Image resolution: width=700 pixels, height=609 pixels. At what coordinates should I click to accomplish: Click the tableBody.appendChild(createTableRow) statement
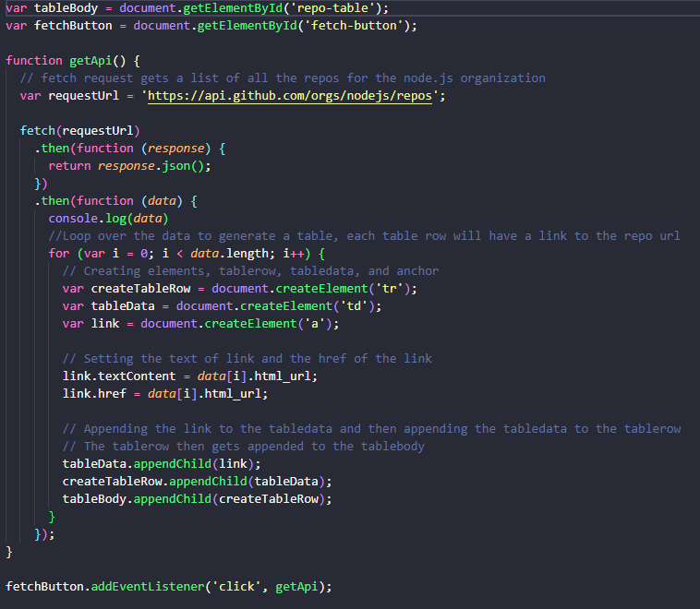point(198,499)
